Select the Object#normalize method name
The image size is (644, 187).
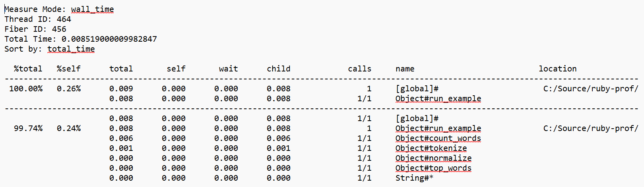point(433,158)
